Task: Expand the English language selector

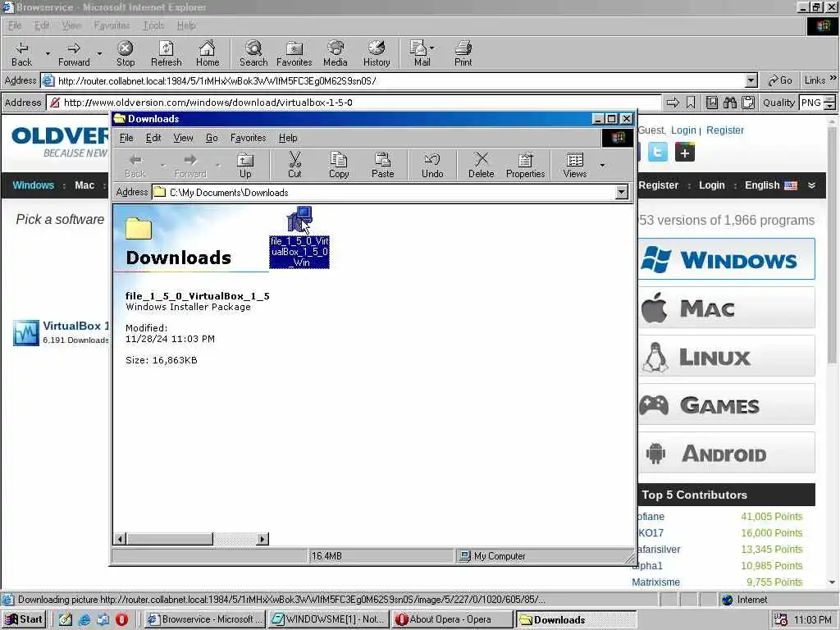Action: click(x=811, y=185)
